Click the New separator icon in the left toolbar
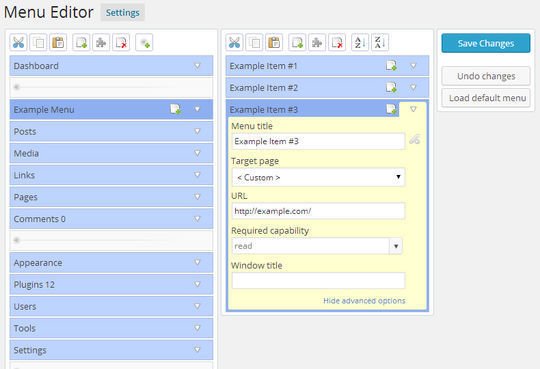This screenshot has width=540, height=369. click(x=144, y=43)
